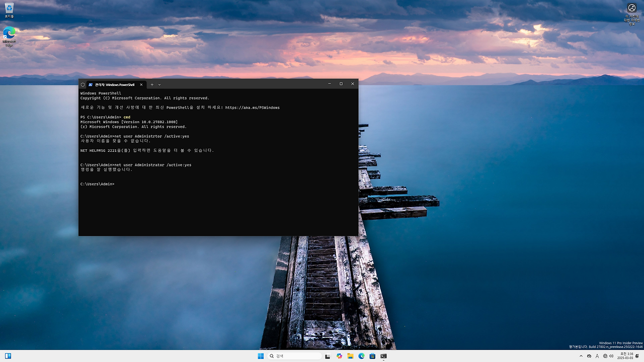This screenshot has width=644, height=362.
Task: Minimize the terminal window
Action: (x=330, y=84)
